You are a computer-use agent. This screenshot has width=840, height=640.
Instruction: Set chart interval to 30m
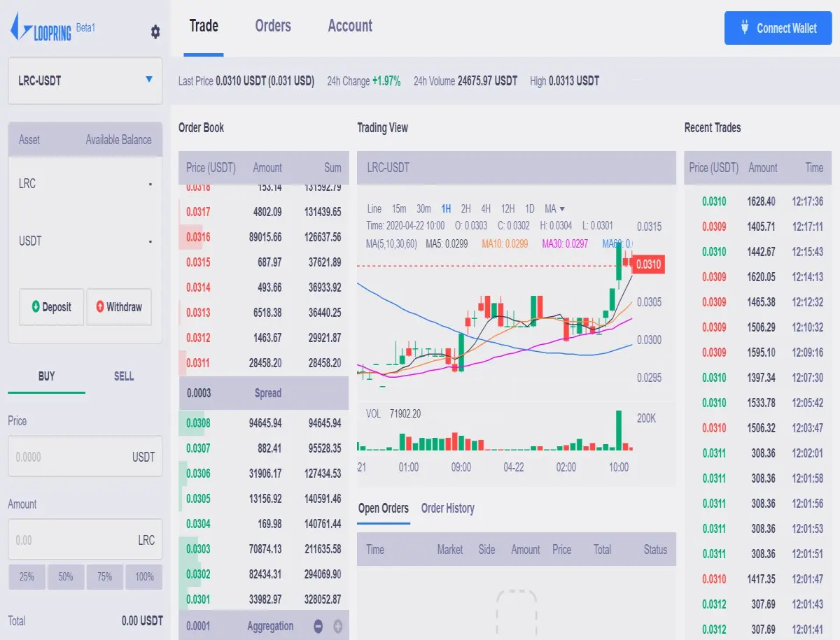[423, 208]
